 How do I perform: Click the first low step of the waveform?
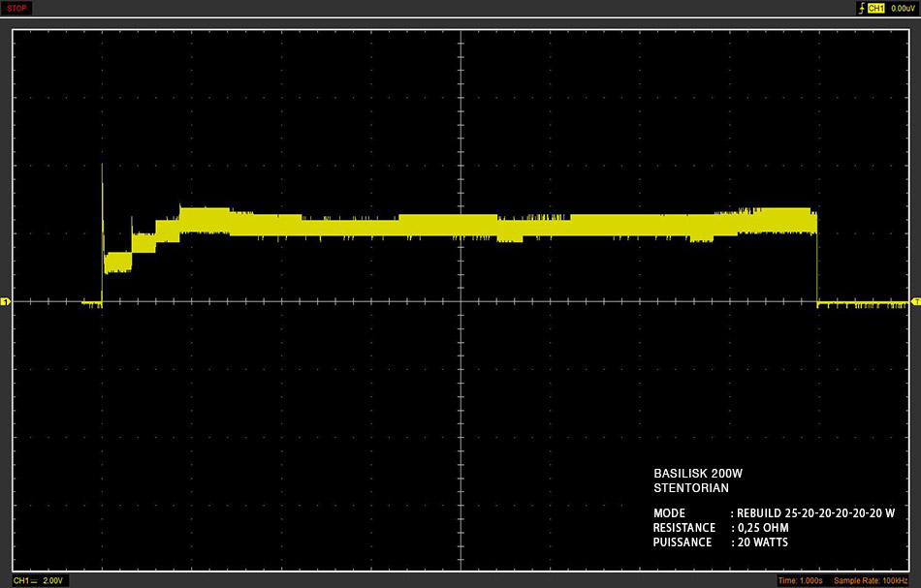click(x=118, y=263)
